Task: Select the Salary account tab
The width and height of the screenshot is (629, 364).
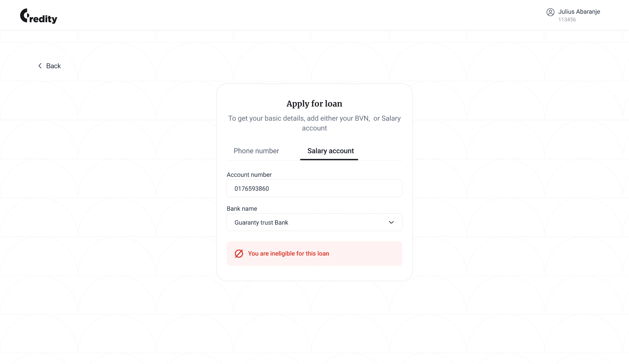Action: coord(330,151)
